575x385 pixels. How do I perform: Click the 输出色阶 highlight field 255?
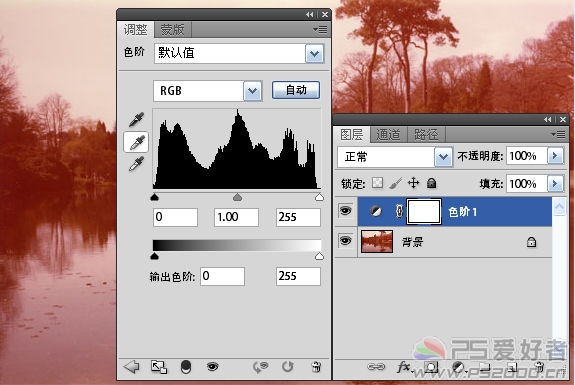[298, 276]
